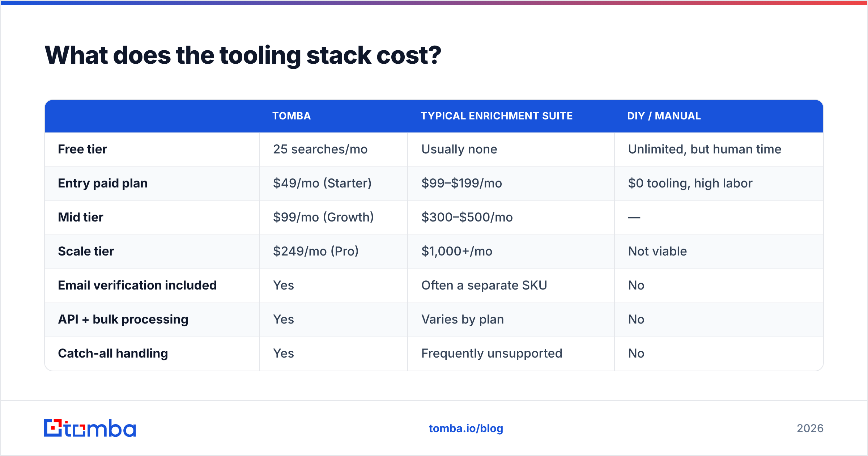The height and width of the screenshot is (456, 868).
Task: Select API + bulk processing label
Action: pos(123,320)
